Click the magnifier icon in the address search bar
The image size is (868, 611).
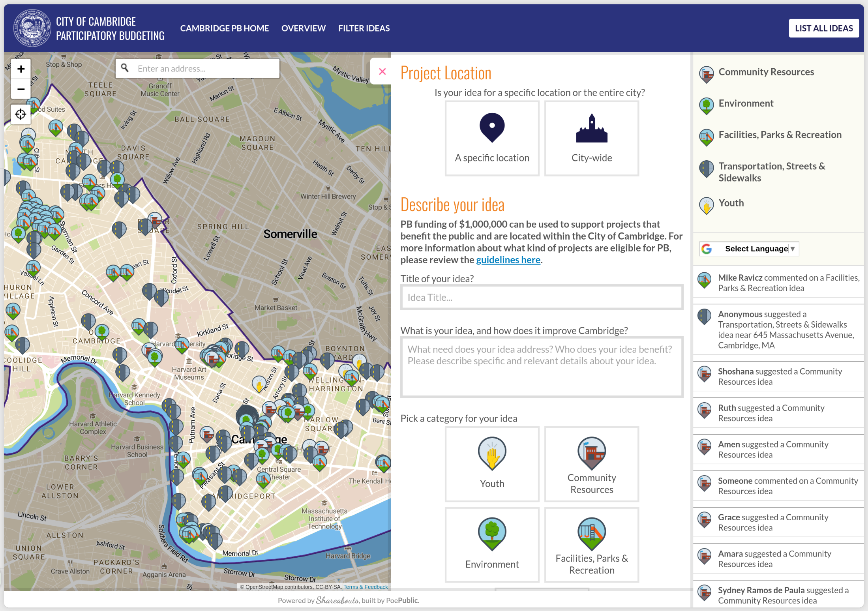[125, 68]
